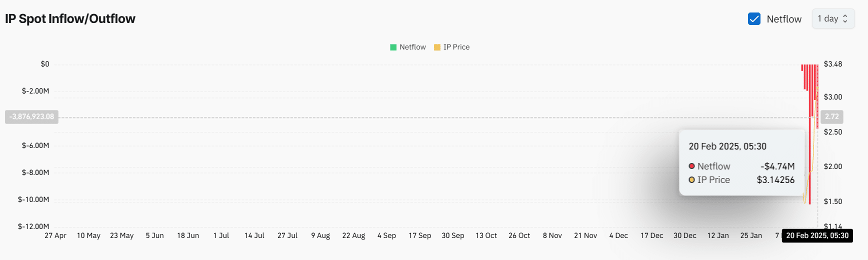Open the 1 day interval dropdown
The height and width of the screenshot is (260, 868).
click(833, 18)
